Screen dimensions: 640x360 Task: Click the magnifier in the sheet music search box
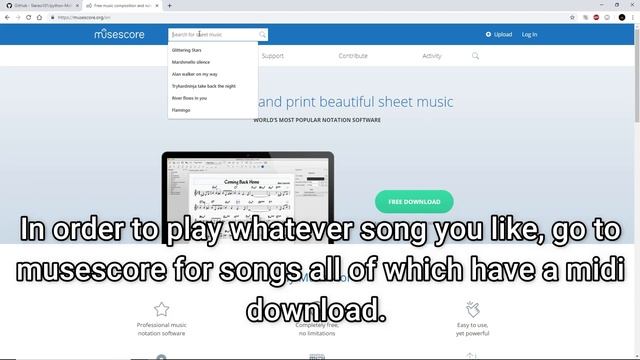pos(262,35)
